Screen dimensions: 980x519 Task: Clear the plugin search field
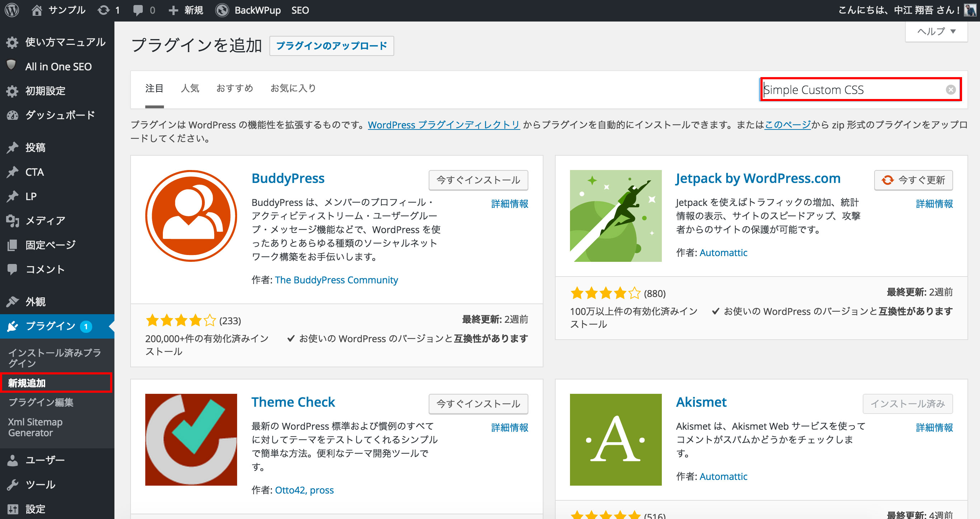tap(950, 90)
